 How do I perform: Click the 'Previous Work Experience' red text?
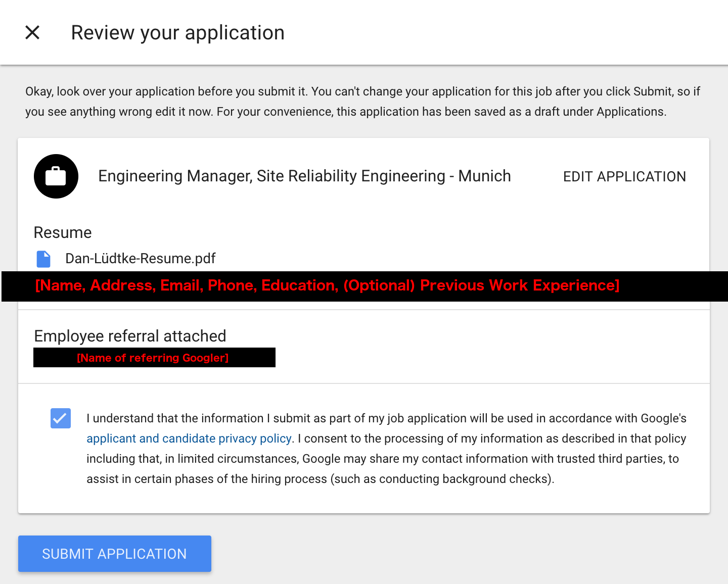pos(519,286)
